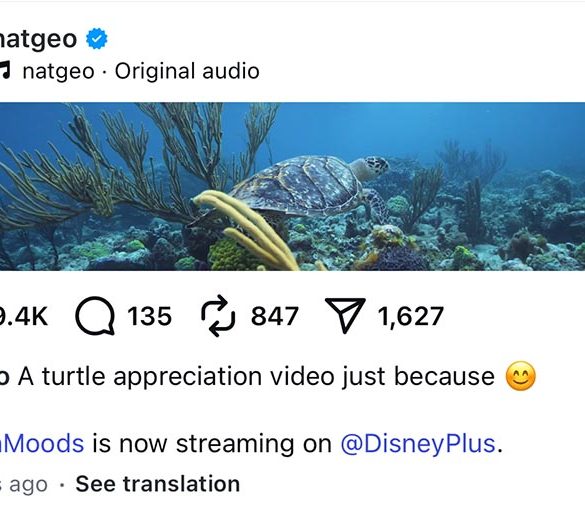Open the natgeo profile username
This screenshot has height=522, width=585.
[38, 38]
